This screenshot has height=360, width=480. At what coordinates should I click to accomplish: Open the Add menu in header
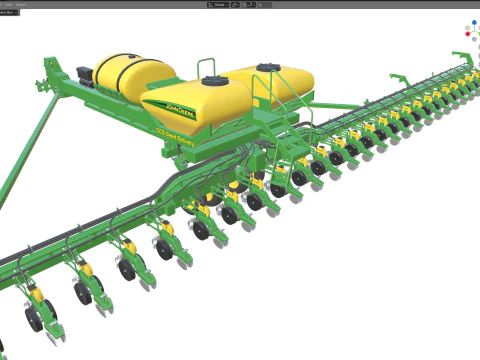click(x=8, y=5)
